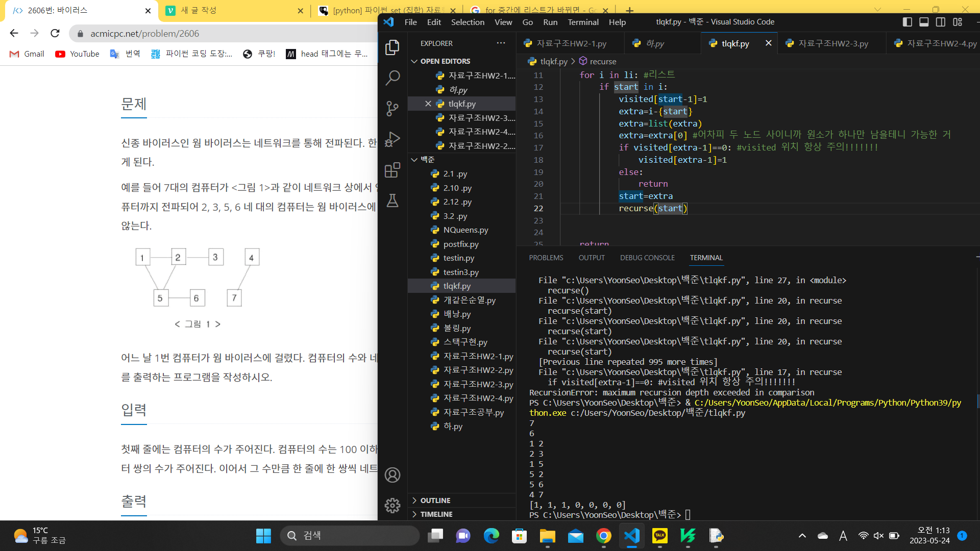
Task: Click the Windows taskbar search box
Action: coord(350,536)
